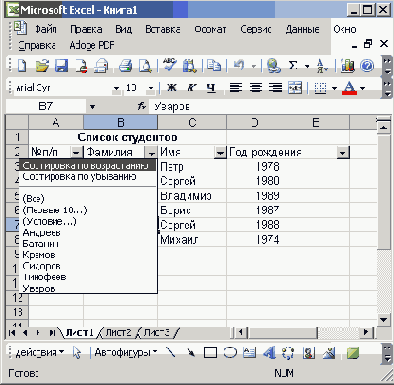394x385 pixels.
Task: Open a file with the Open folder icon
Action: tap(42, 65)
